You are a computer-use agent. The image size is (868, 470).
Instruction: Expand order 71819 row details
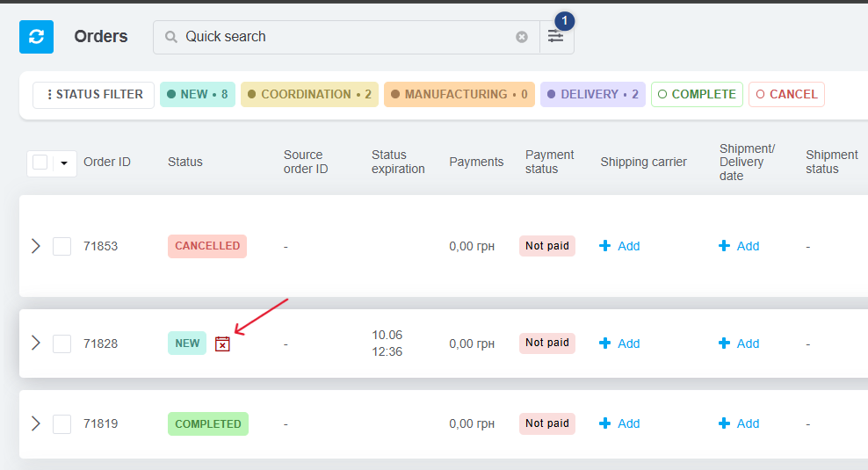pyautogui.click(x=36, y=423)
